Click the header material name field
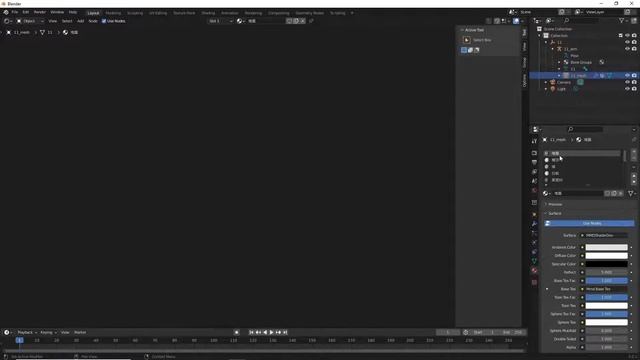The image size is (640, 360). tap(265, 21)
